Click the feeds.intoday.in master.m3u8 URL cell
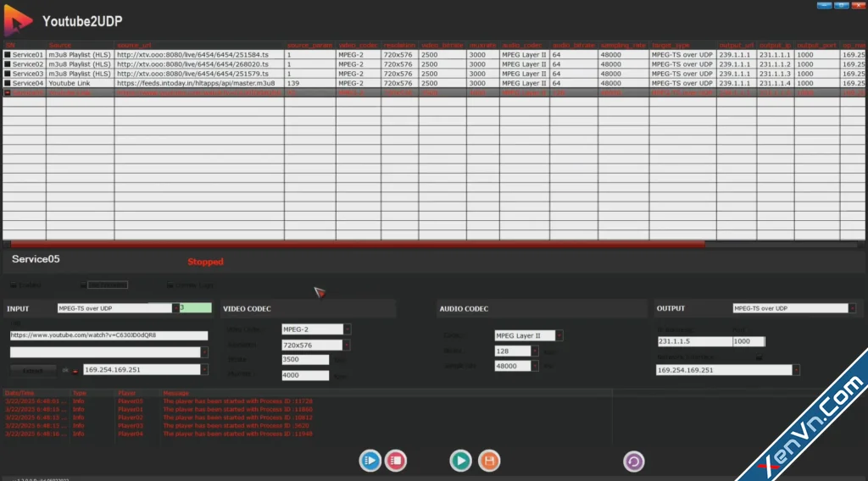The image size is (868, 481). coord(199,83)
